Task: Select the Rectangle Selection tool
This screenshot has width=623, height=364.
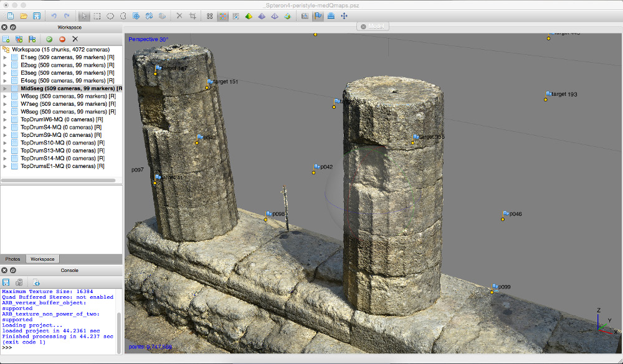Action: pyautogui.click(x=97, y=17)
